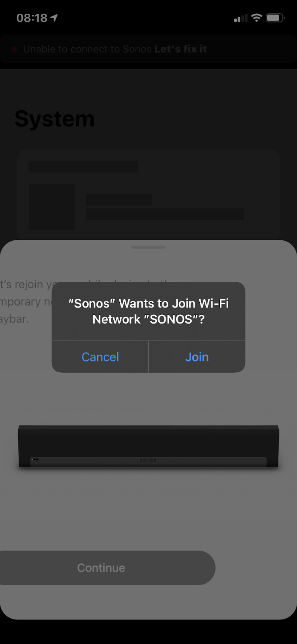Tap the SONOS logo on the Playbar
Viewport: 297px width, 644px height.
[148, 460]
